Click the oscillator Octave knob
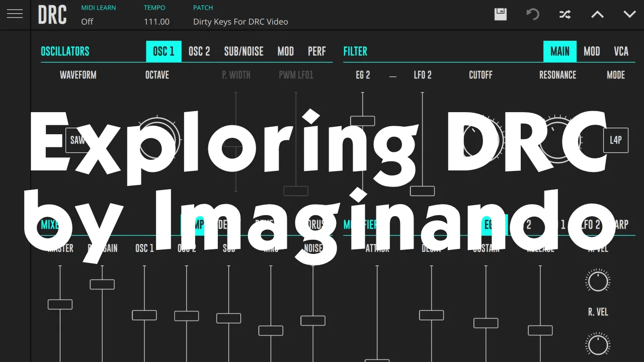The width and height of the screenshot is (644, 362). (157, 140)
